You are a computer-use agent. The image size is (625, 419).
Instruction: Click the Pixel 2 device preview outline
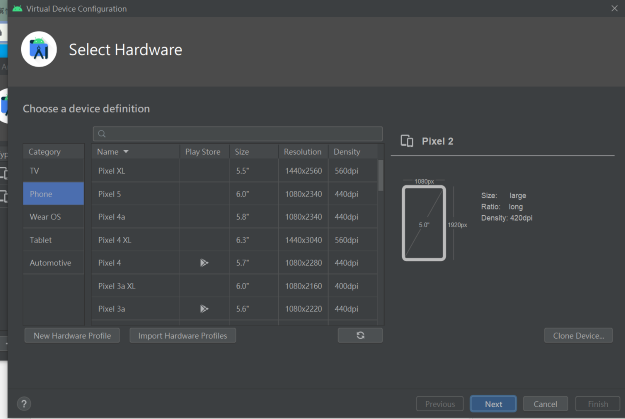click(424, 223)
